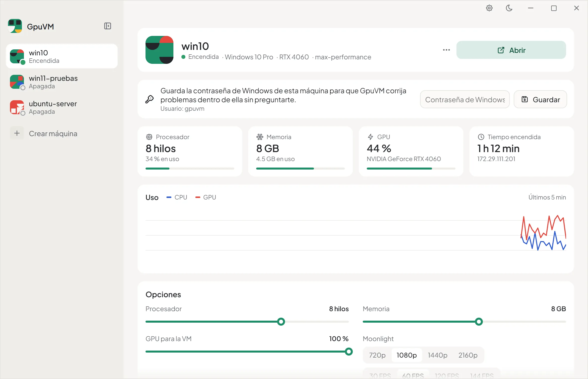Click the GpuVM logo icon
This screenshot has width=588, height=379.
coord(15,26)
